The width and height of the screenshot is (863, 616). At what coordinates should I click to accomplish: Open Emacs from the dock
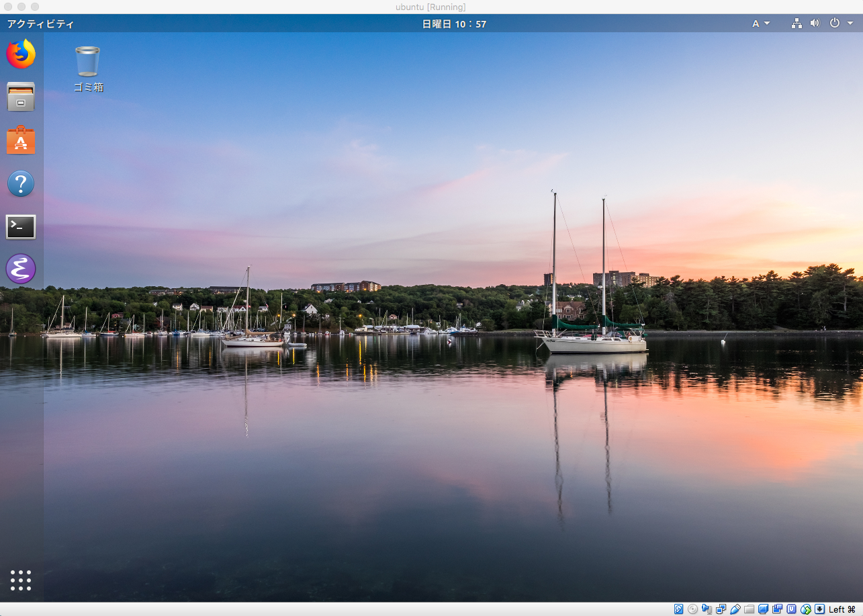[21, 269]
